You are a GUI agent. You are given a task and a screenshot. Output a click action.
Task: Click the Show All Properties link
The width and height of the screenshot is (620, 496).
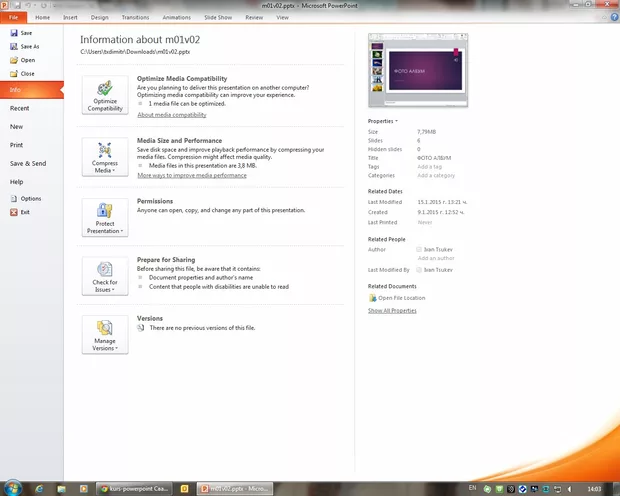click(392, 311)
